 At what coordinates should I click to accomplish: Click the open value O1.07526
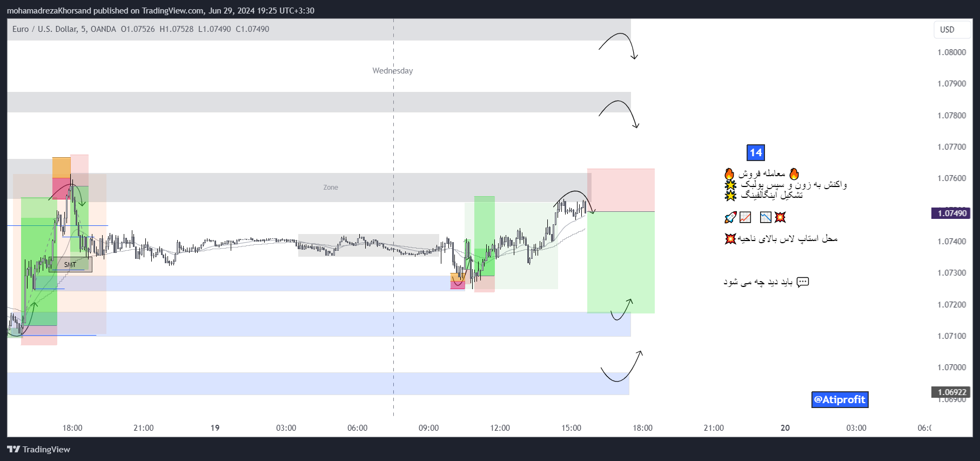(x=138, y=29)
